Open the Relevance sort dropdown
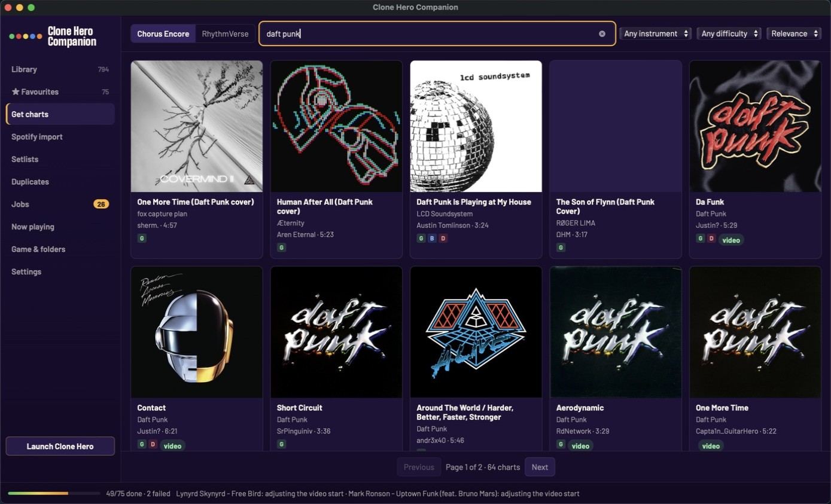The height and width of the screenshot is (504, 831). tap(794, 33)
